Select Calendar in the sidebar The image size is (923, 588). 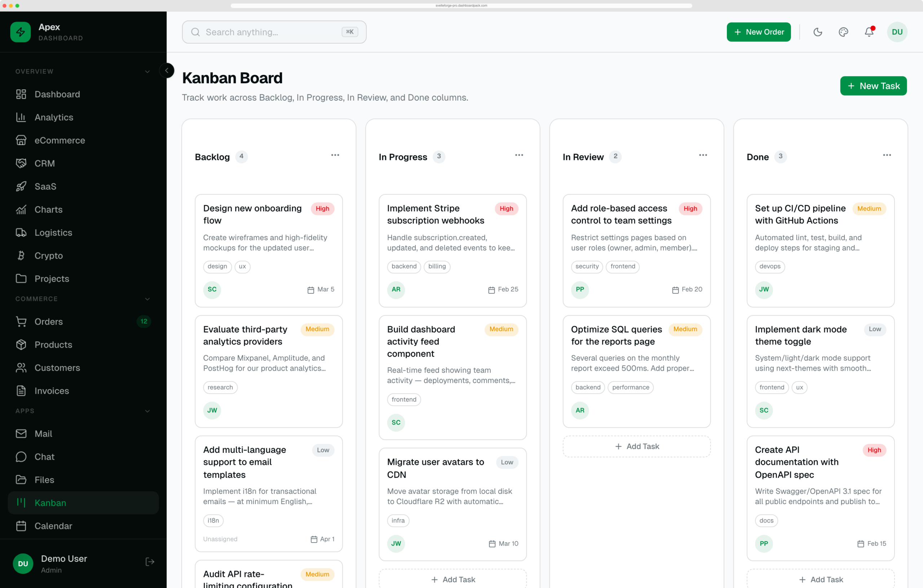(83, 526)
